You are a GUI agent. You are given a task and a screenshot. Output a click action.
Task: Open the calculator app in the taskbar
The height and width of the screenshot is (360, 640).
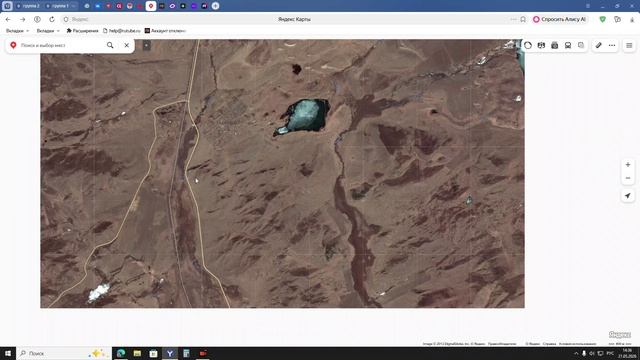pos(186,353)
